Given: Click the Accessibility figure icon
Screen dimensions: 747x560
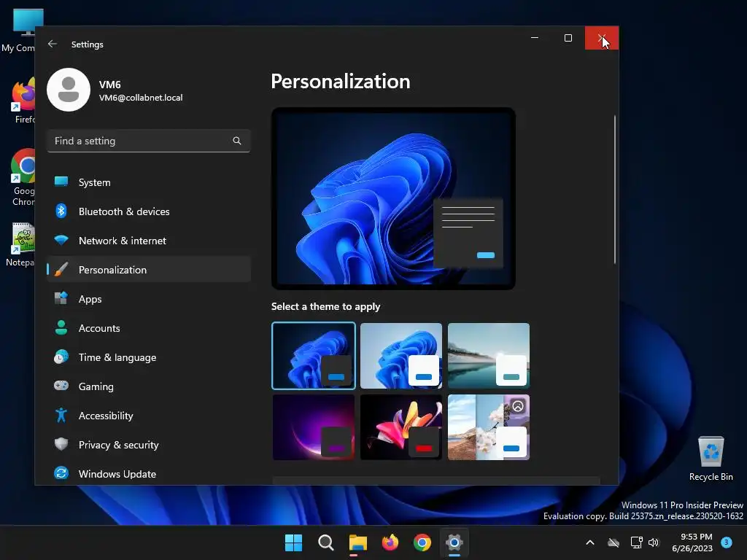Looking at the screenshot, I should [61, 415].
